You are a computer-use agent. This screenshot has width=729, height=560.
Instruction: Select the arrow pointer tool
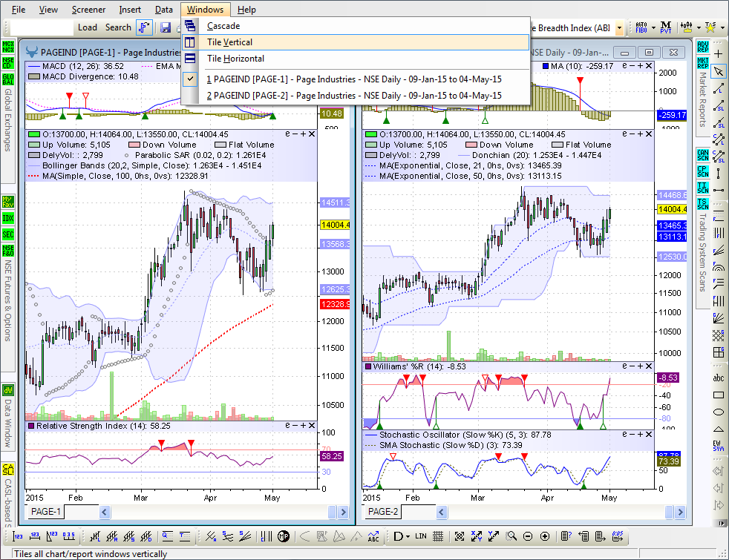point(719,71)
